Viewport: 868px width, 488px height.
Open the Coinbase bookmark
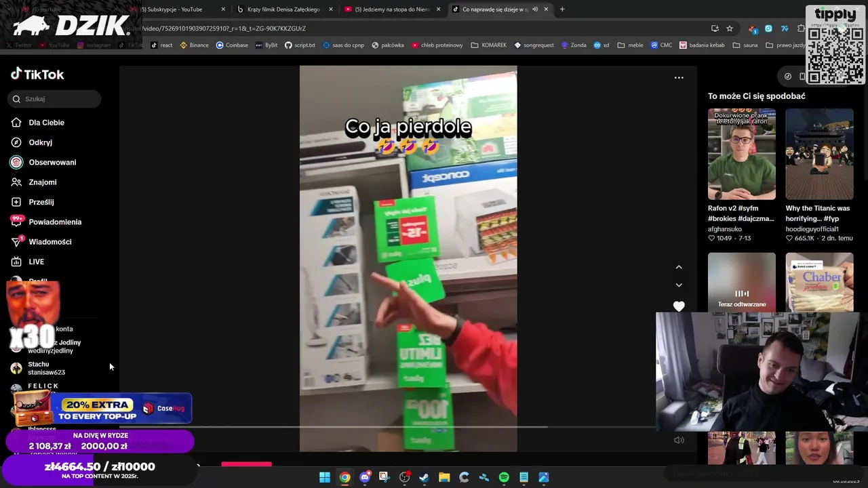tap(232, 45)
